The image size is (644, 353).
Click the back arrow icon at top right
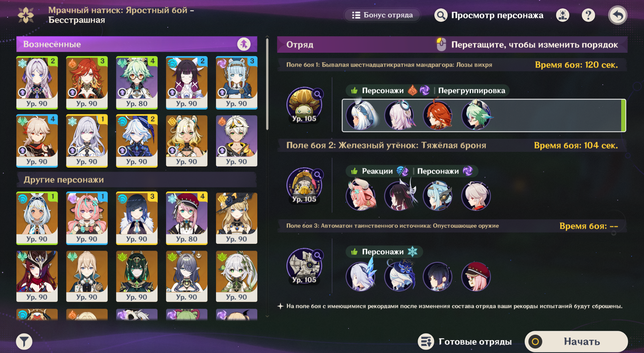pyautogui.click(x=618, y=15)
